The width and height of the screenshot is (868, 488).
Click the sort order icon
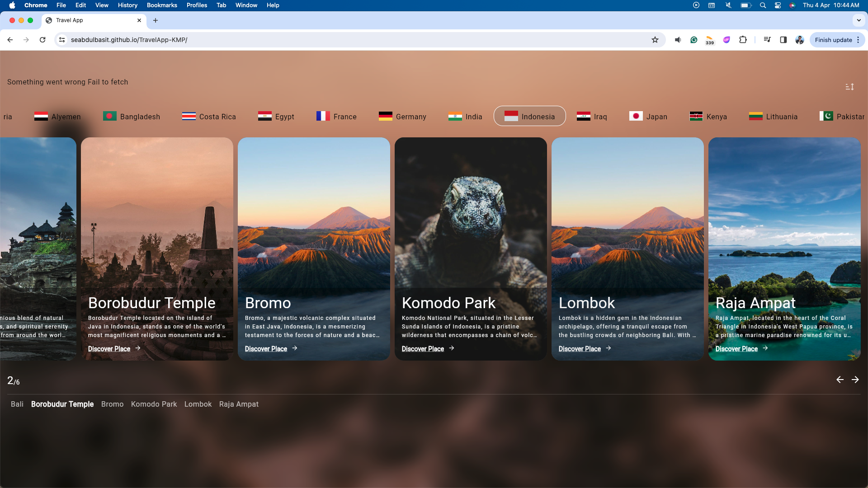click(x=849, y=86)
